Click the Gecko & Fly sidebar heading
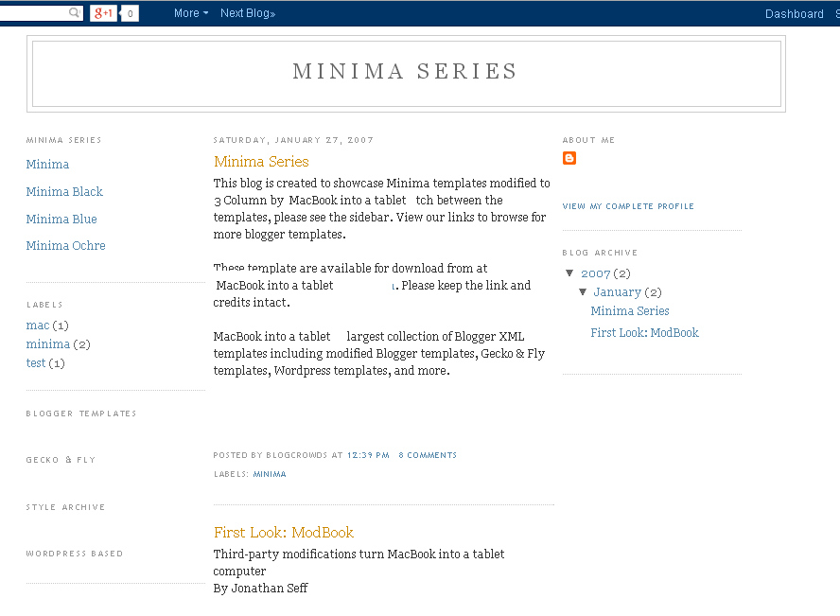The image size is (840, 616). tap(61, 460)
